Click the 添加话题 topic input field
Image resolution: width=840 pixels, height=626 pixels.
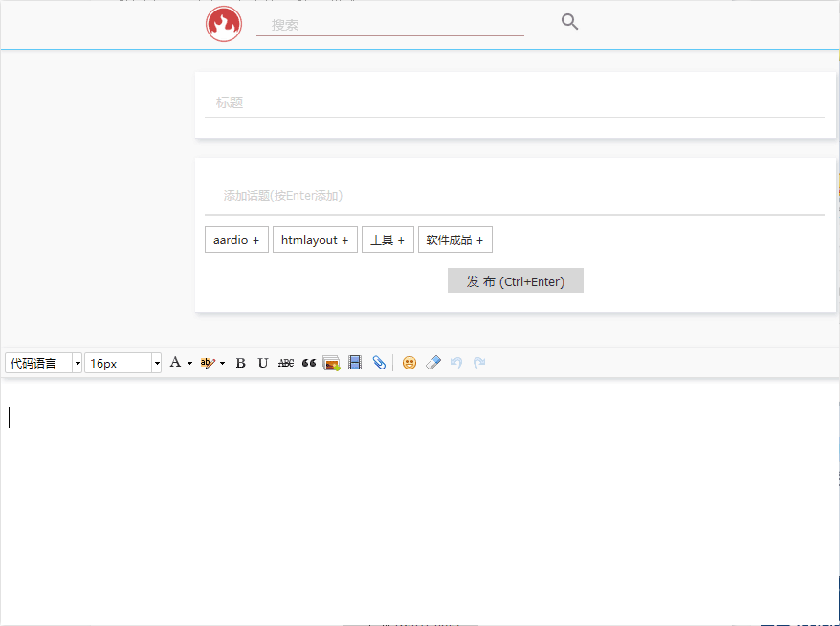515,196
